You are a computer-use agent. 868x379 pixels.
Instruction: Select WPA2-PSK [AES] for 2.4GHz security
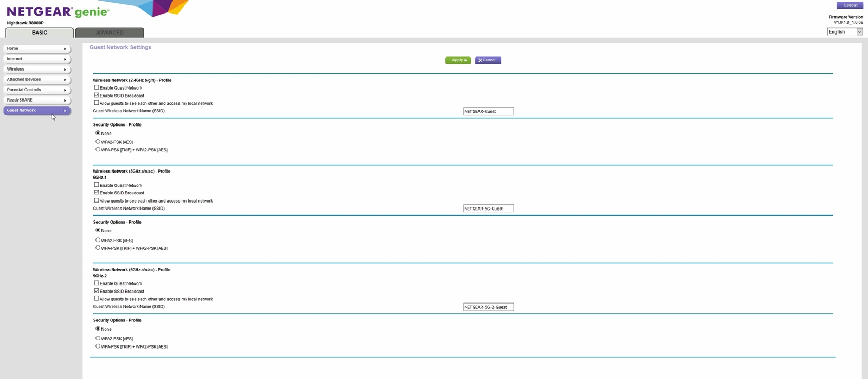click(x=98, y=142)
